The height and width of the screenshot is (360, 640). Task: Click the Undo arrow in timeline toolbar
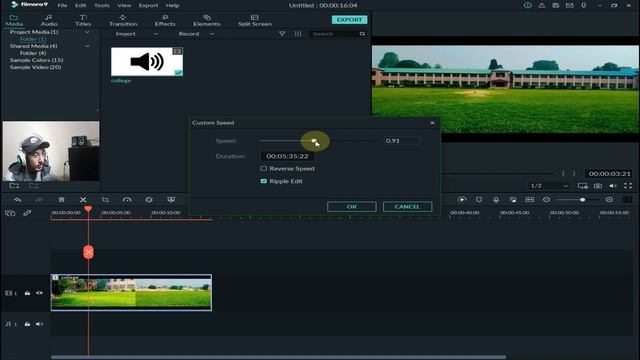pos(17,200)
